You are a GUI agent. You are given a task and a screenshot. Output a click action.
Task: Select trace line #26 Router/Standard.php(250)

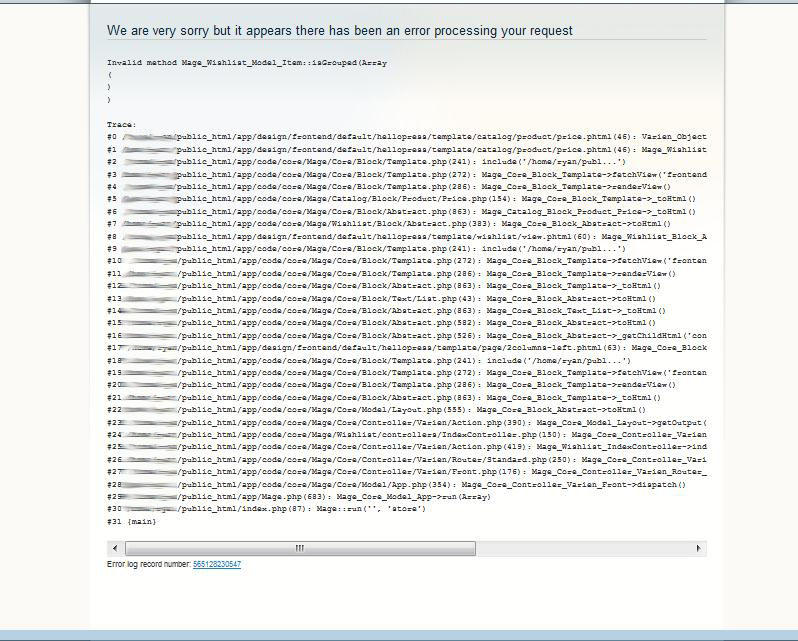click(407, 460)
